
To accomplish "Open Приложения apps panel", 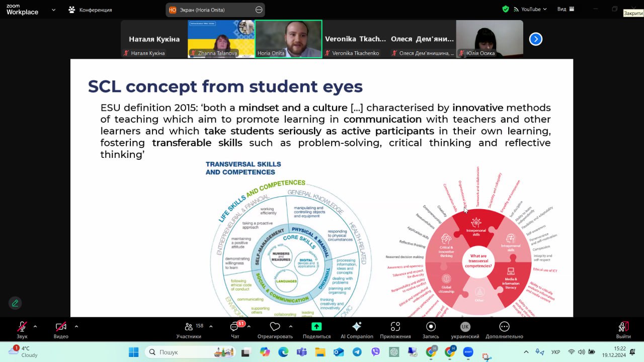I will 395,329.
